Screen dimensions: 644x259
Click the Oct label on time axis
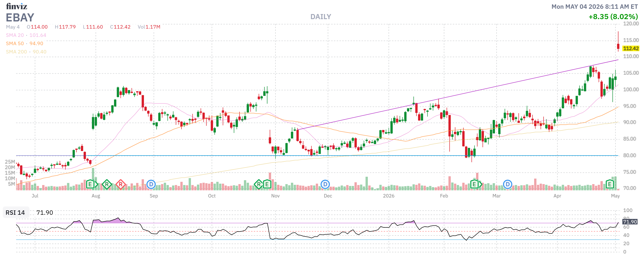point(212,196)
